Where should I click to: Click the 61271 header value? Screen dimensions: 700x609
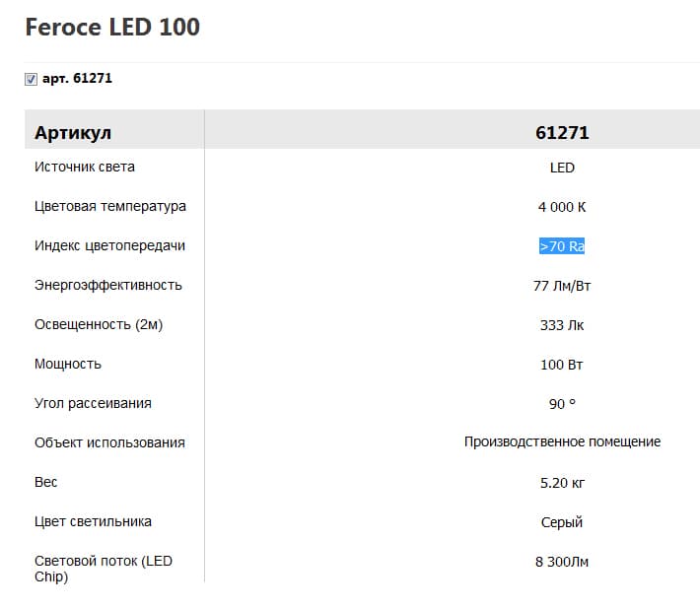click(x=562, y=133)
